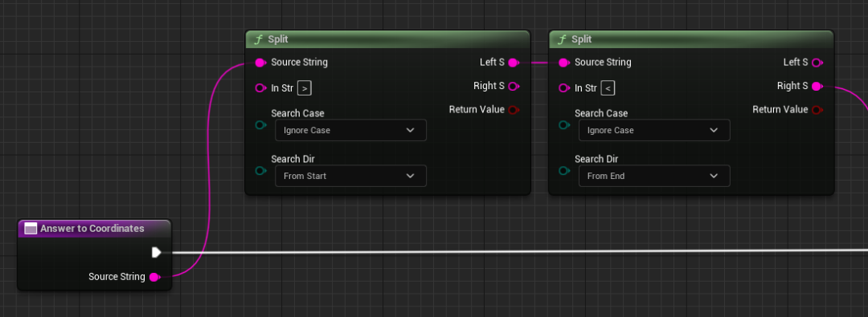Click the second Split node's Search Dir input pin
868x317 pixels.
pos(563,171)
